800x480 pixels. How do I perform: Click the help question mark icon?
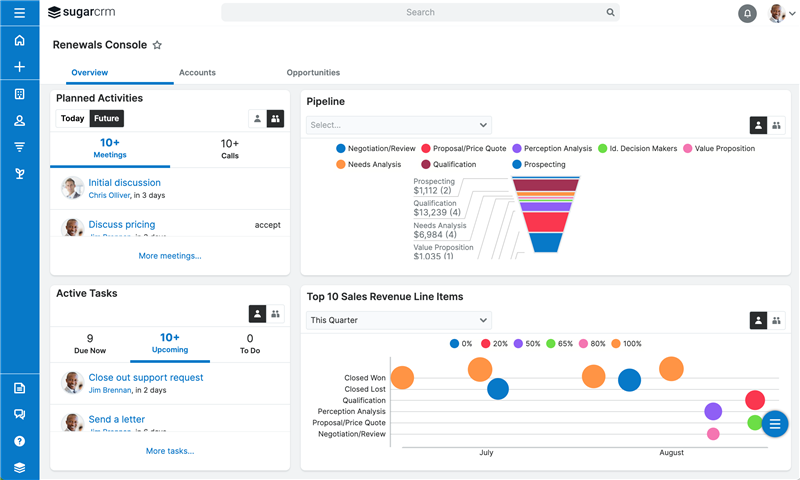click(x=19, y=441)
